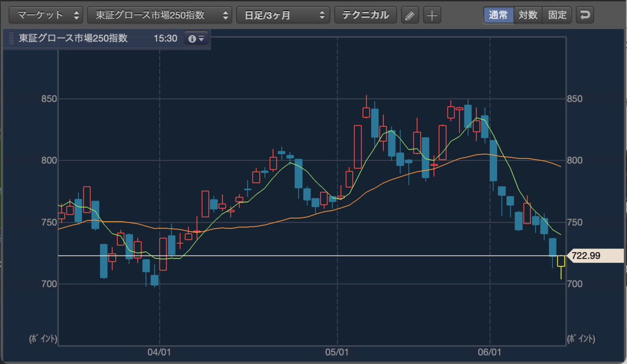Screen dimensions: 627x364
Task: Select the 対数 logarithmic scale
Action: [528, 15]
